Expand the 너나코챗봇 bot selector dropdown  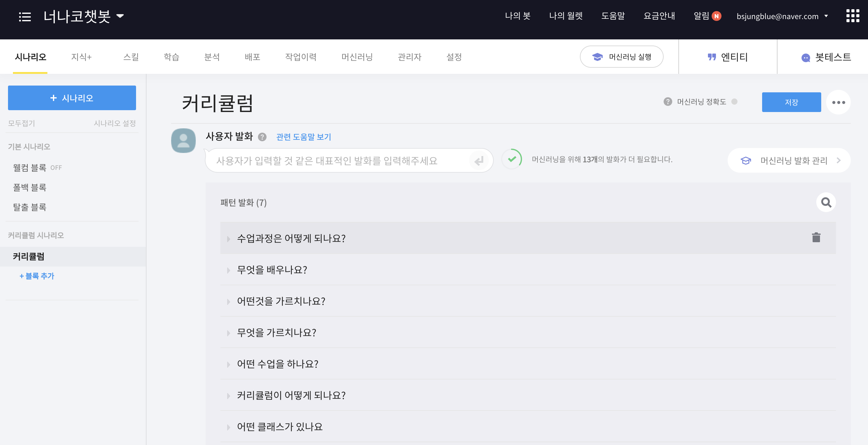(x=120, y=16)
